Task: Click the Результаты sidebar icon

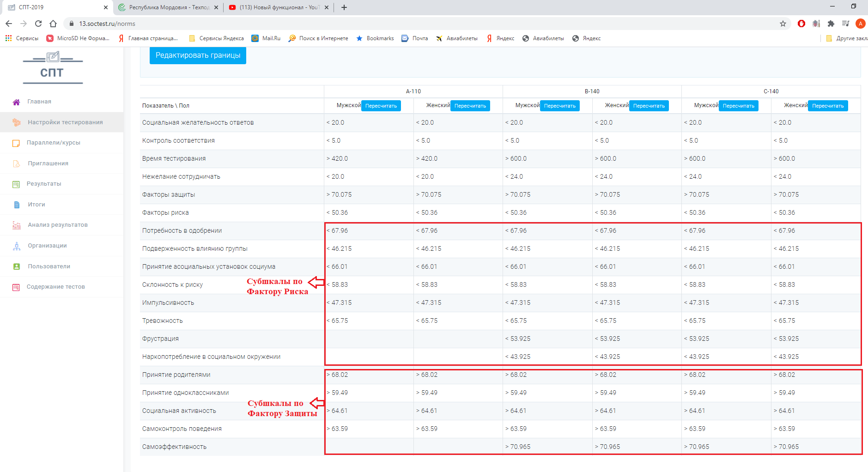Action: 16,184
